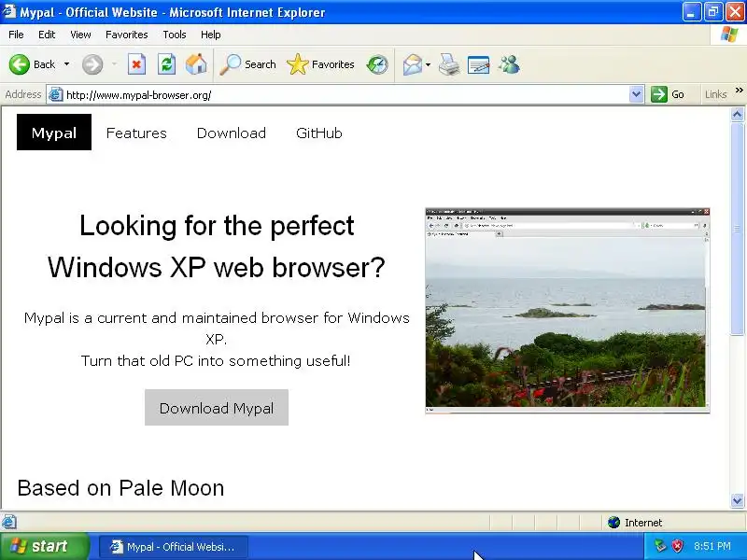Click the red security shield tray icon

tap(677, 546)
